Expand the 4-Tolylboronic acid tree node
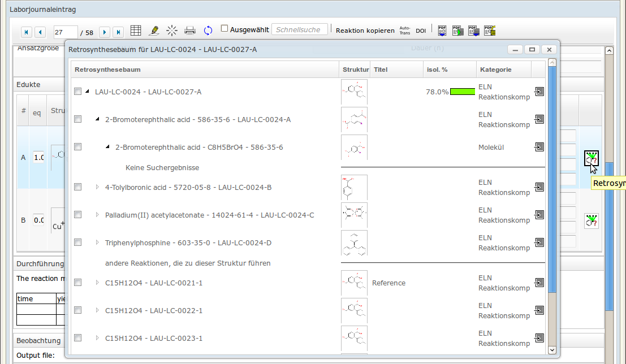This screenshot has height=364, width=626. (x=97, y=187)
